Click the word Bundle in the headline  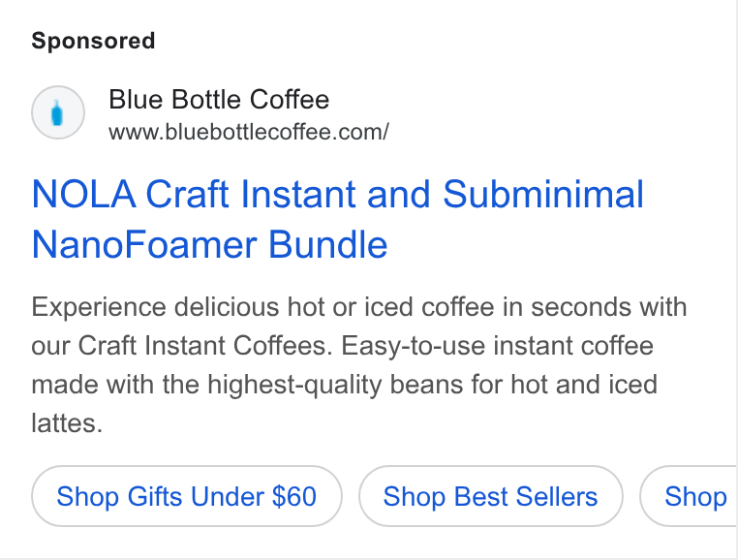pos(328,244)
